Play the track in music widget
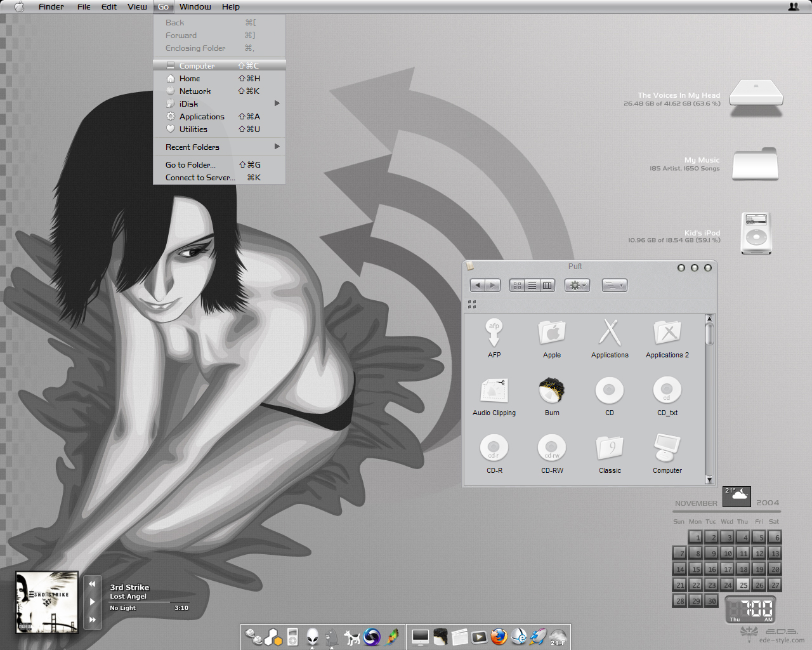The width and height of the screenshot is (812, 650). point(92,601)
